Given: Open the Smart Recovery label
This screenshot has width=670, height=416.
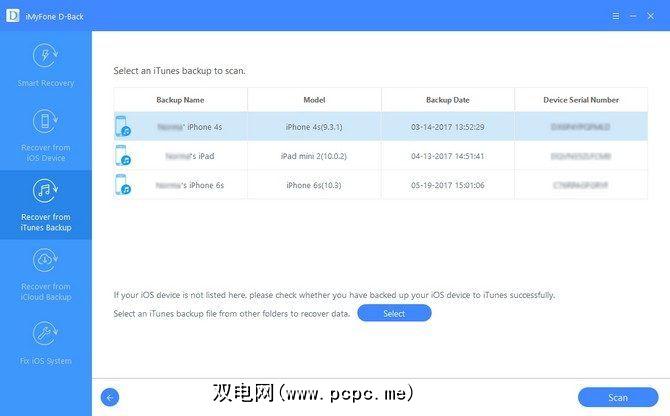Looking at the screenshot, I should tap(46, 83).
